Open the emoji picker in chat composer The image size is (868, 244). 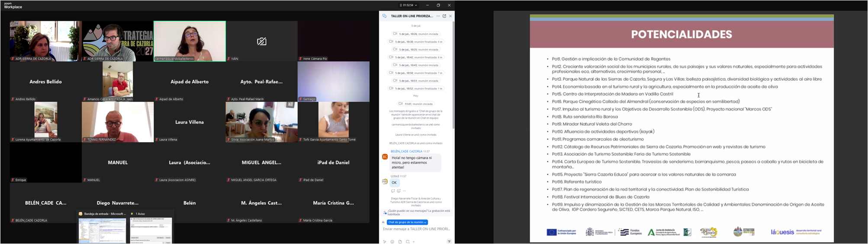392,241
